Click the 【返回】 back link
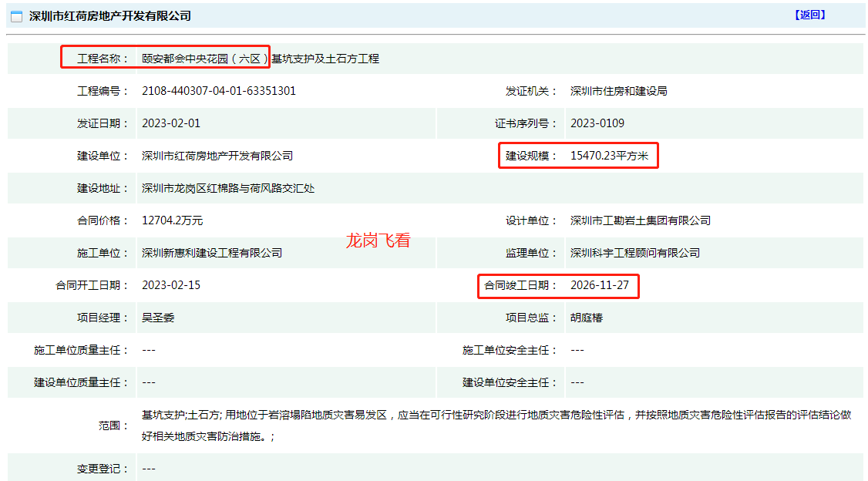The image size is (868, 481). tap(809, 15)
